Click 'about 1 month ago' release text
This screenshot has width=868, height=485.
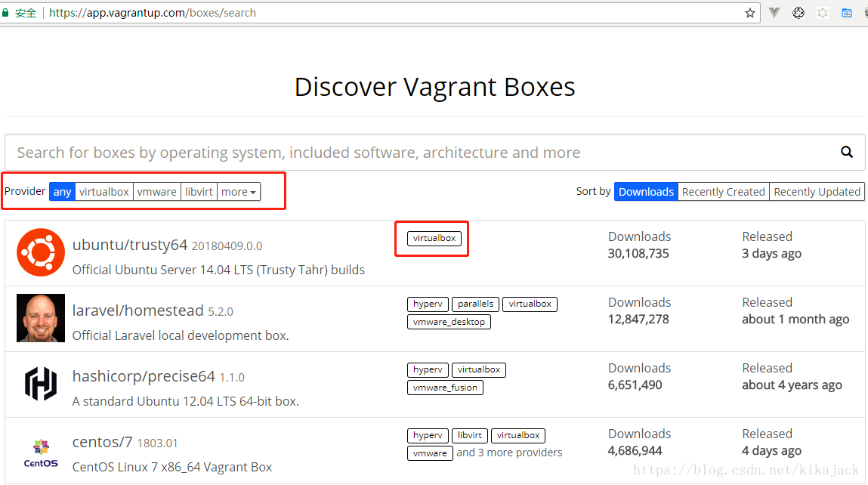795,320
